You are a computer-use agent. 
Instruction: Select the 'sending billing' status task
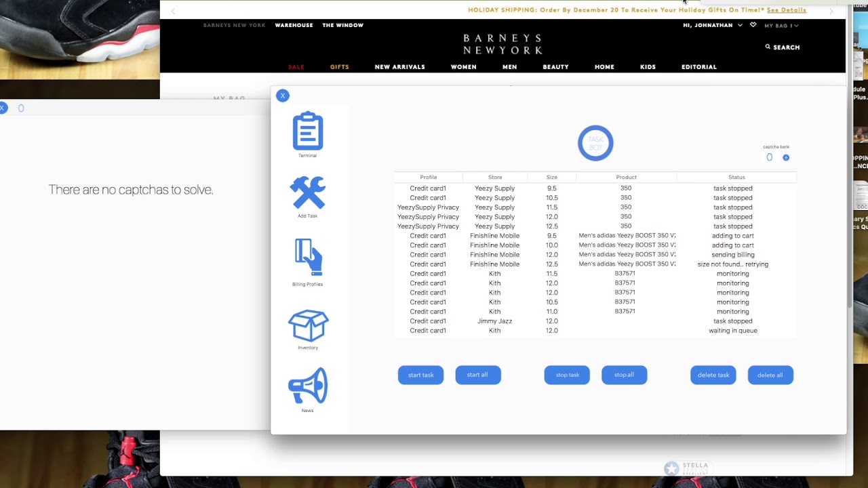coord(595,255)
